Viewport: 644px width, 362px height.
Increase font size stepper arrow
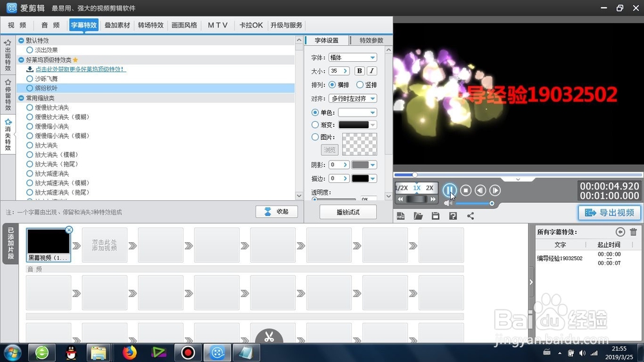tap(345, 71)
